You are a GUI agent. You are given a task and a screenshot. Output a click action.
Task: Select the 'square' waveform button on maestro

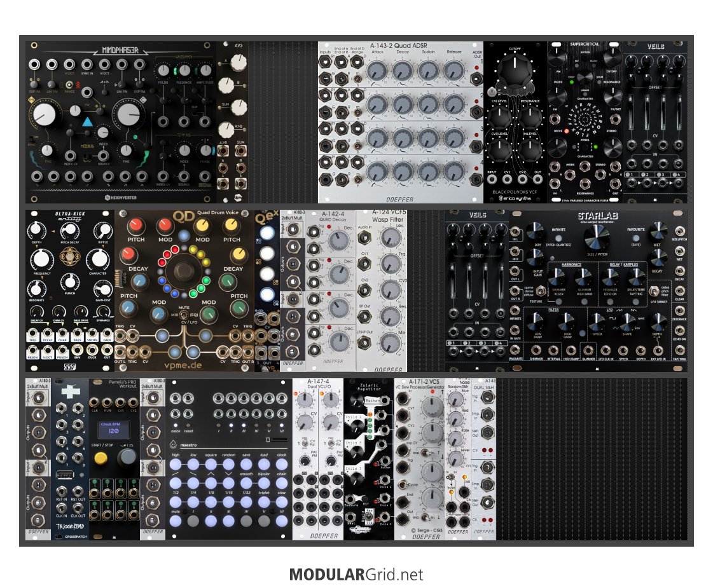tap(211, 465)
